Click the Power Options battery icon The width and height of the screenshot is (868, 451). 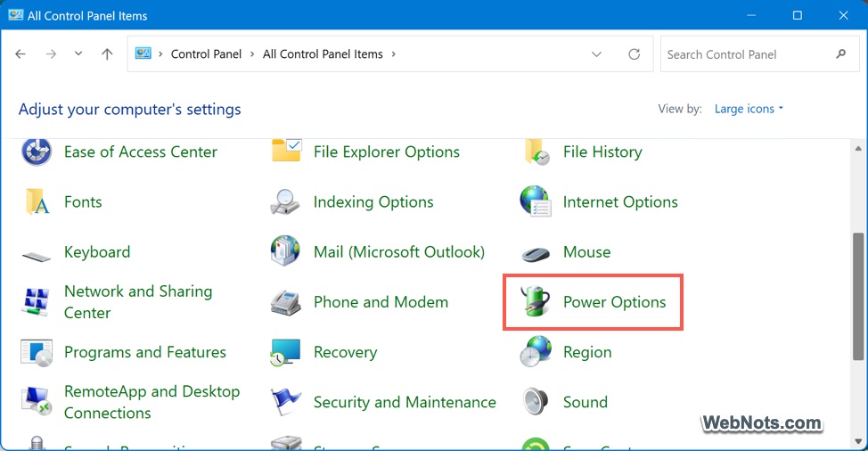click(536, 301)
